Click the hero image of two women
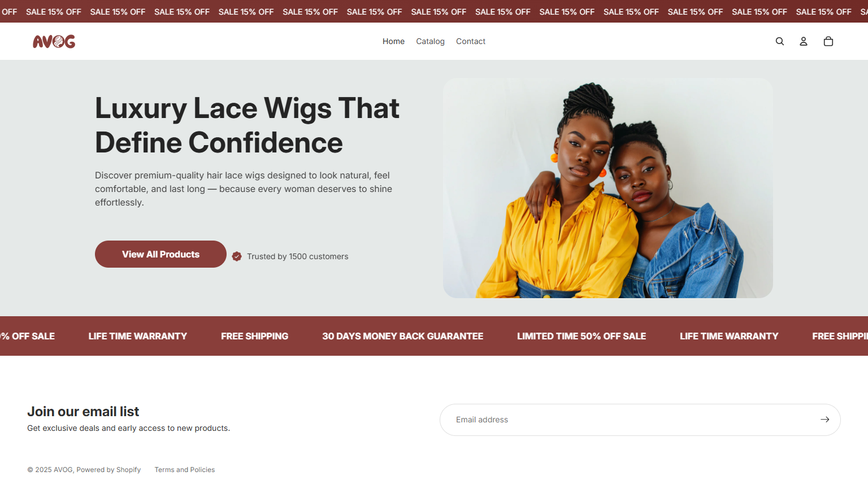Image resolution: width=868 pixels, height=502 pixels. click(x=608, y=188)
